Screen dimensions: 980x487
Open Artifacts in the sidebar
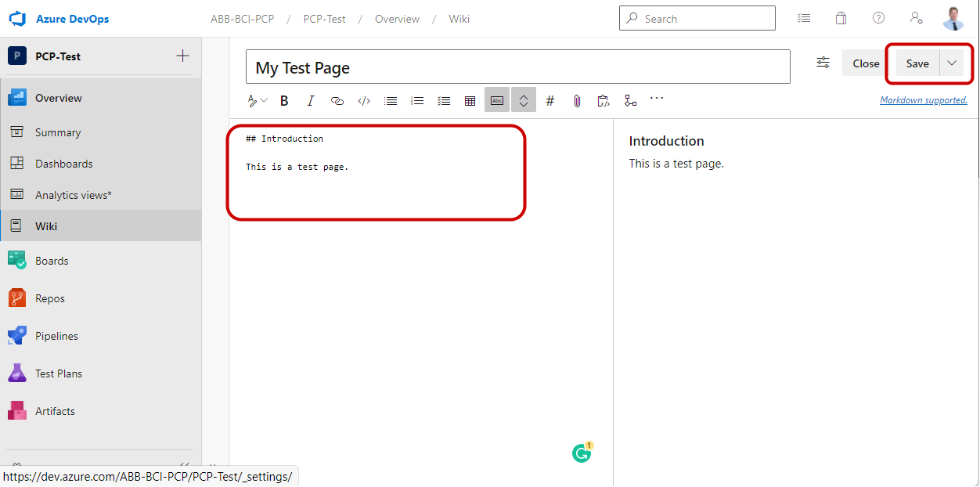[100, 411]
